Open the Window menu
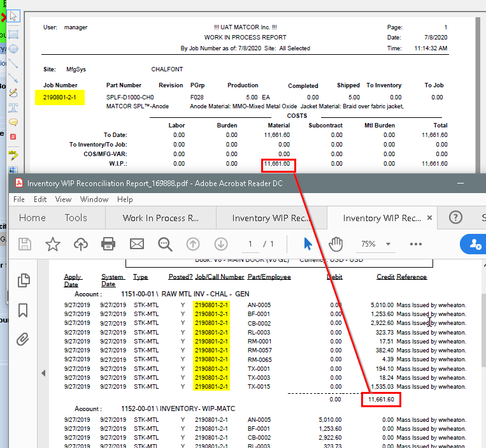The width and height of the screenshot is (486, 448). 94,199
